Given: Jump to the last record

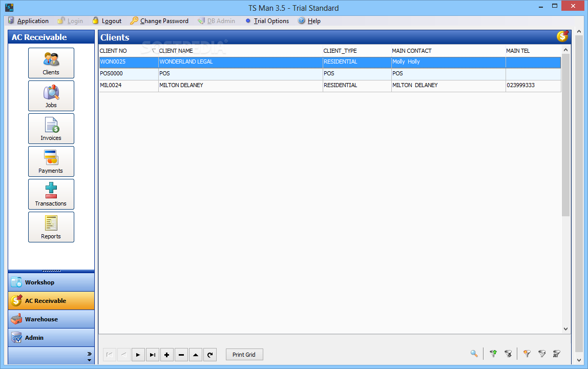Looking at the screenshot, I should pos(153,355).
